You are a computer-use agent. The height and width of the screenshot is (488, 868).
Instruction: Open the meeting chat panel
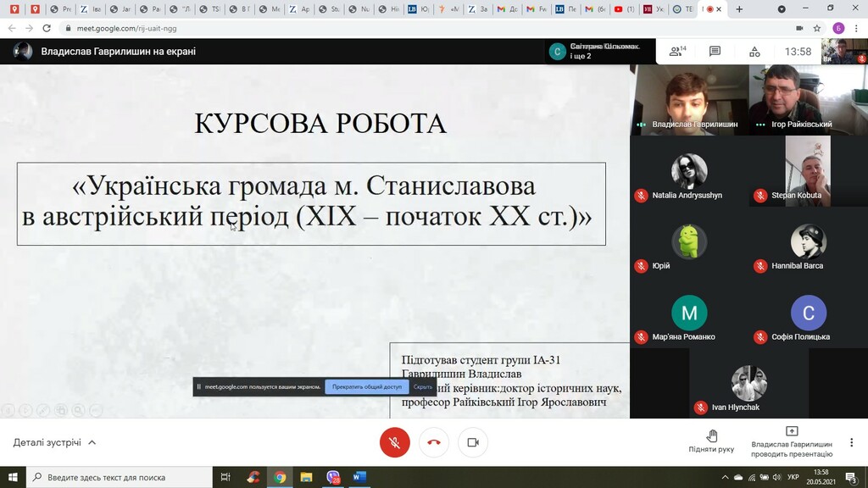[x=715, y=52]
